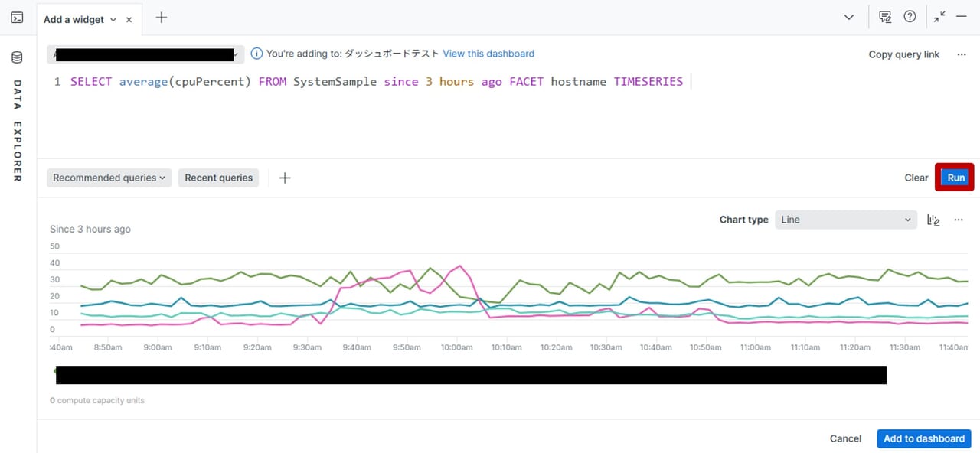
Task: Click the info icon before adding notice
Action: (256, 54)
